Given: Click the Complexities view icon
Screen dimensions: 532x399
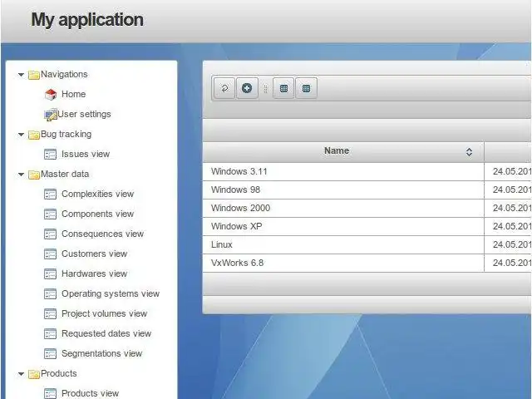Looking at the screenshot, I should (x=50, y=194).
